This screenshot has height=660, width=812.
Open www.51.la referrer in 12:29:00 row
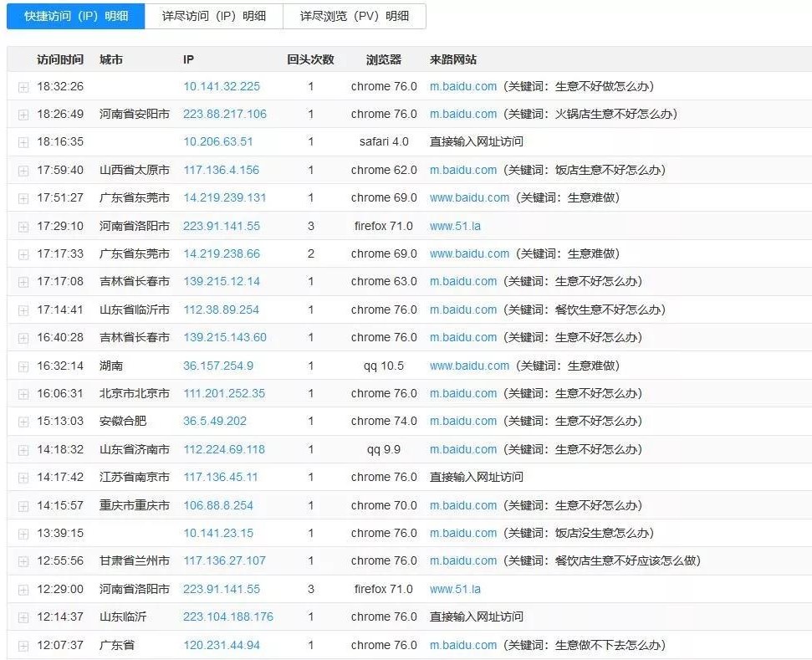pos(455,589)
